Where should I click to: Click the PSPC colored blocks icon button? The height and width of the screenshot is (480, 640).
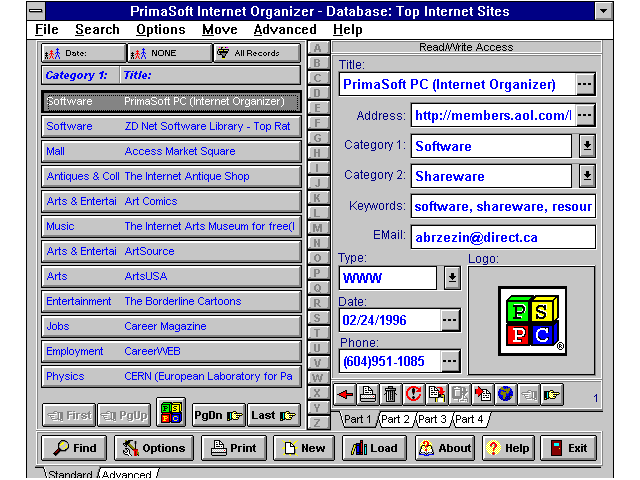tap(171, 414)
